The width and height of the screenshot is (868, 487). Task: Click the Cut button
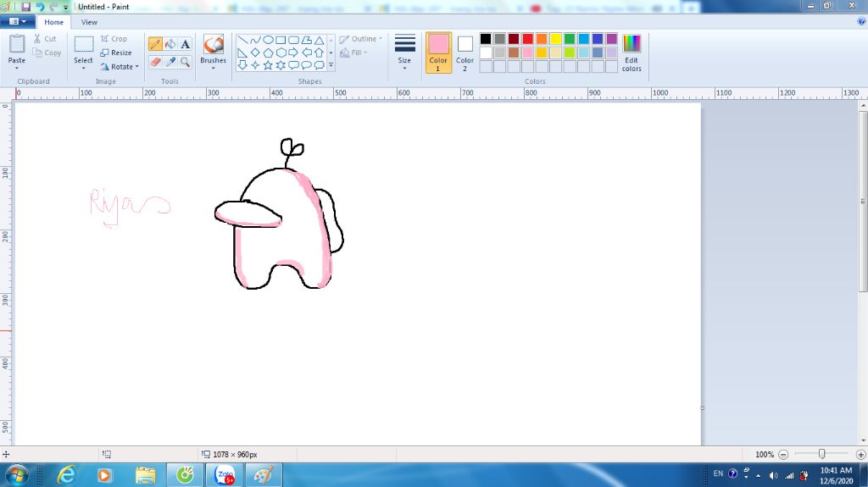[x=45, y=39]
